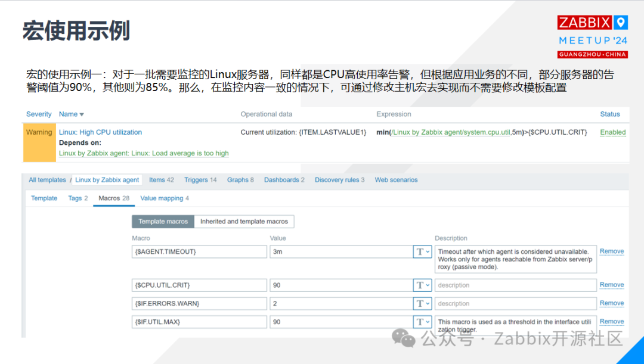Open the Web scenarios section
Image resolution: width=644 pixels, height=364 pixels.
point(396,180)
